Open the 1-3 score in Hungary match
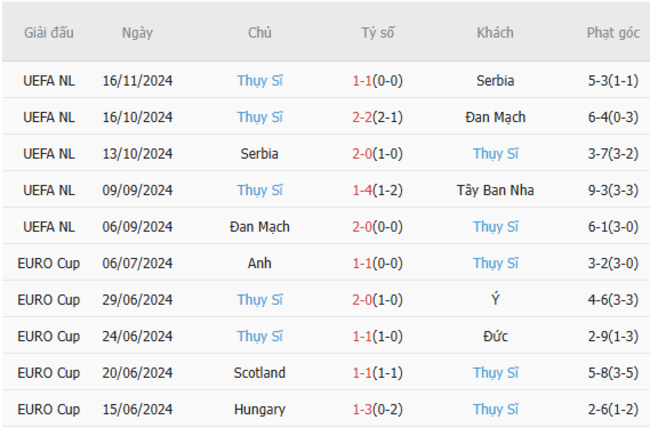 (362, 409)
